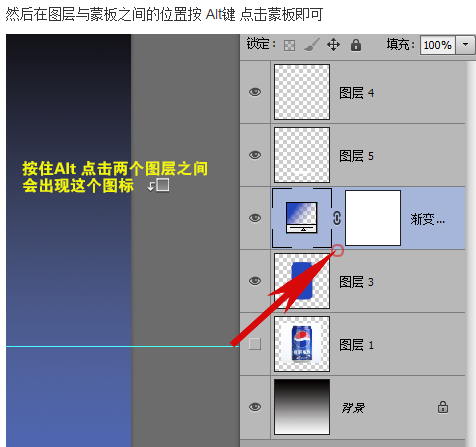Viewport: 476px width, 447px height.
Task: Click layer name 图层 4
Action: coord(356,93)
